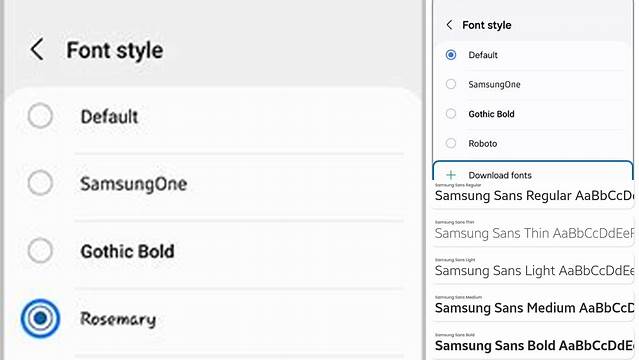
Task: Tap the large Gothic Bold label text
Action: click(127, 251)
